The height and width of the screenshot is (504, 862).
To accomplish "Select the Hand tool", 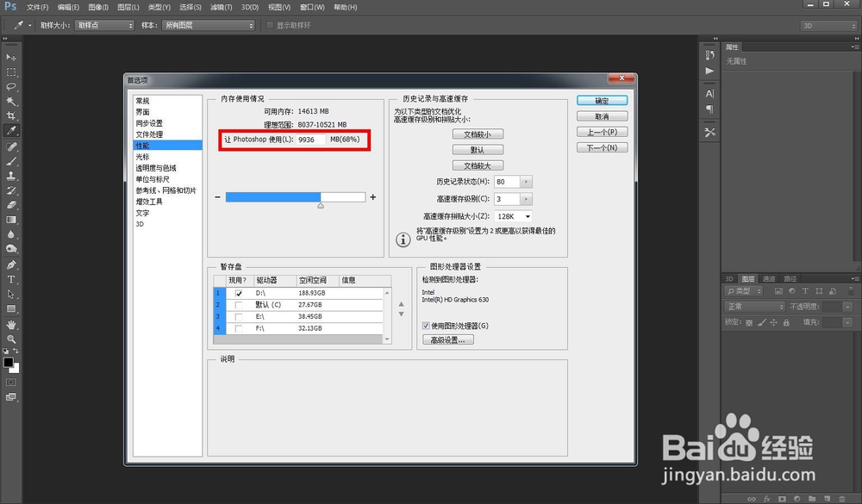I will click(x=11, y=325).
